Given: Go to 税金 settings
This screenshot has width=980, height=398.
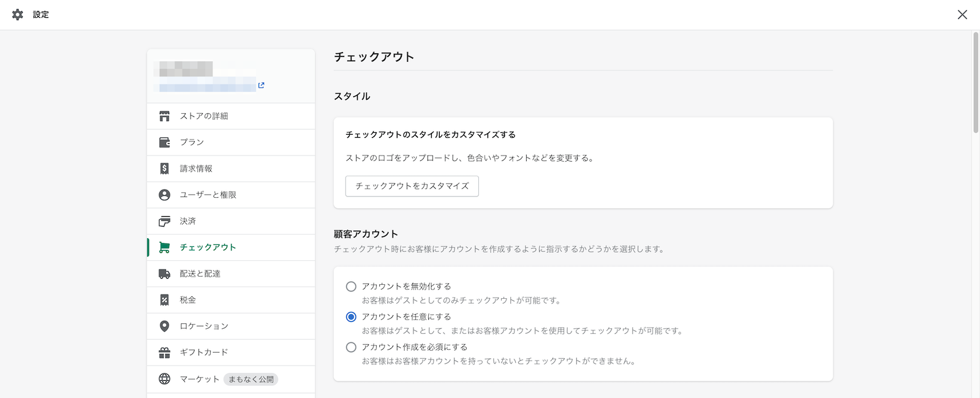Looking at the screenshot, I should [231, 300].
